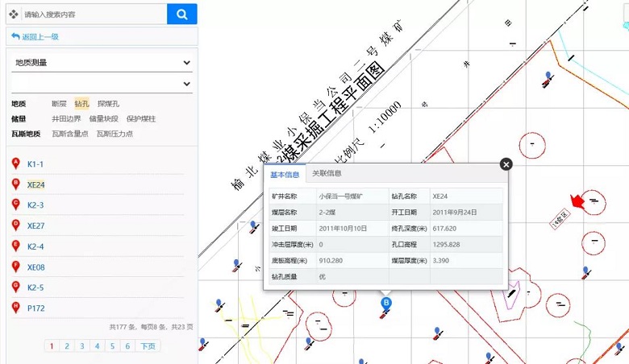This screenshot has width=629, height=364.
Task: Open the K2-4 list entry
Action: coord(35,246)
